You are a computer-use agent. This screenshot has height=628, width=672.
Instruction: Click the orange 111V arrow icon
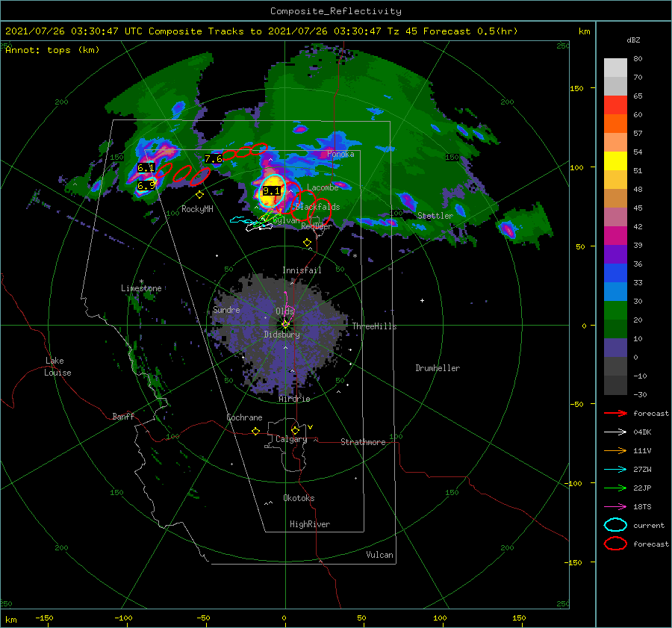pos(615,450)
